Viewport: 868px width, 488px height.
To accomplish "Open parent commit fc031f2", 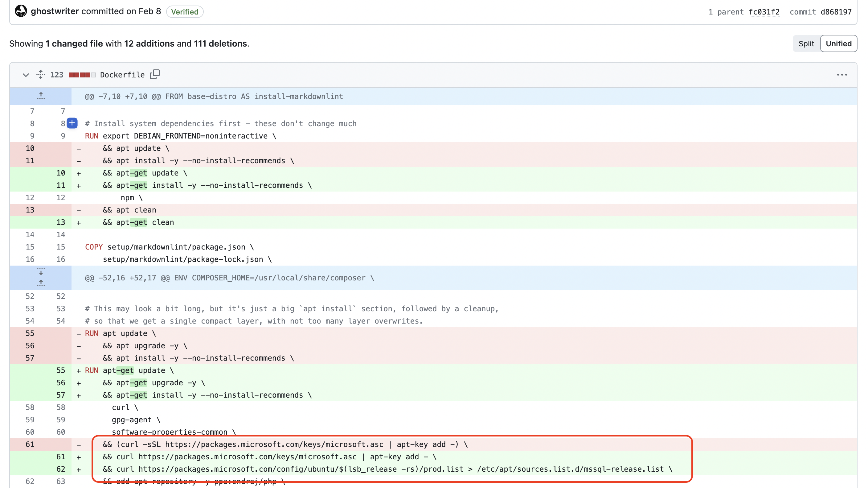I will [x=764, y=12].
